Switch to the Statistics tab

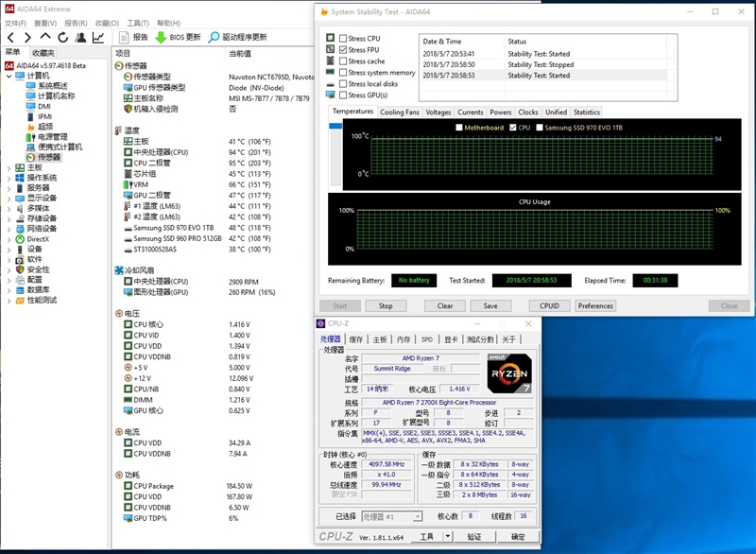587,113
